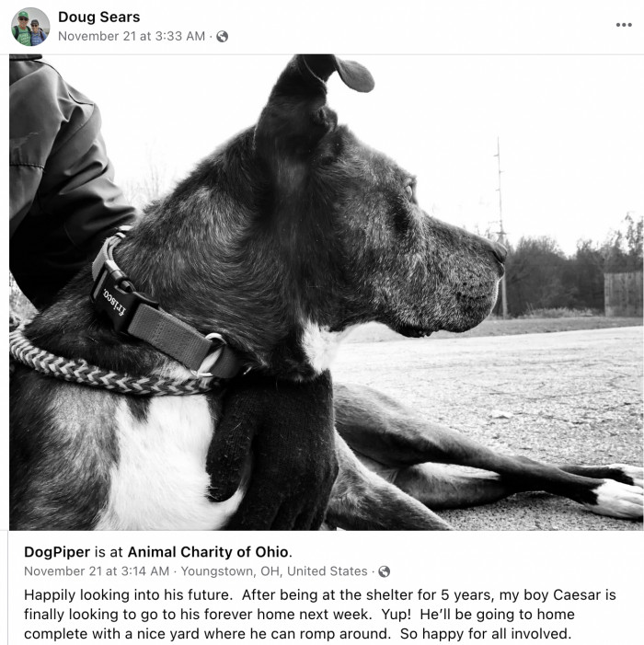
Task: Open the DogPiper page link
Action: click(x=57, y=552)
